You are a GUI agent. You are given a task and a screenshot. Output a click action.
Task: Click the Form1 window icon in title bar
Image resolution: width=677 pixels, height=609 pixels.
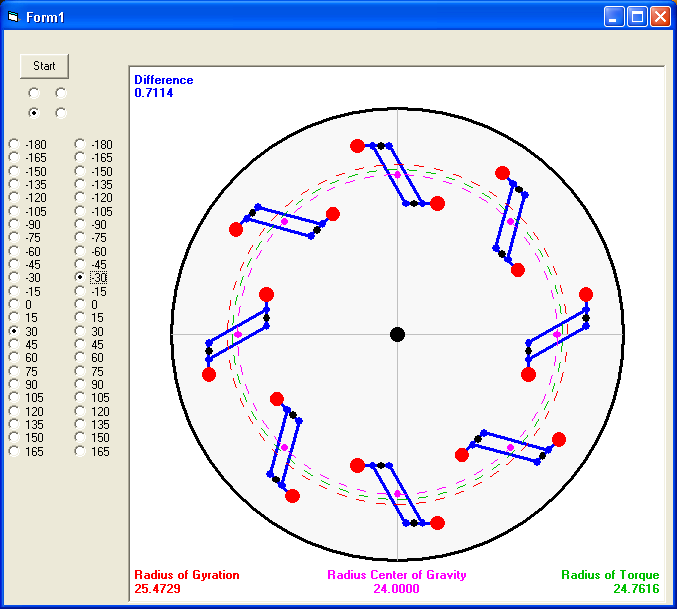point(14,17)
